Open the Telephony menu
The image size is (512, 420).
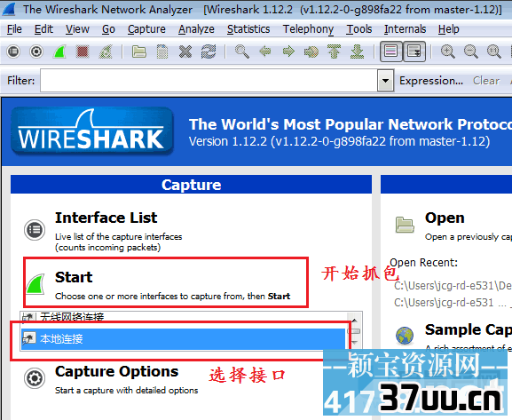coord(308,29)
